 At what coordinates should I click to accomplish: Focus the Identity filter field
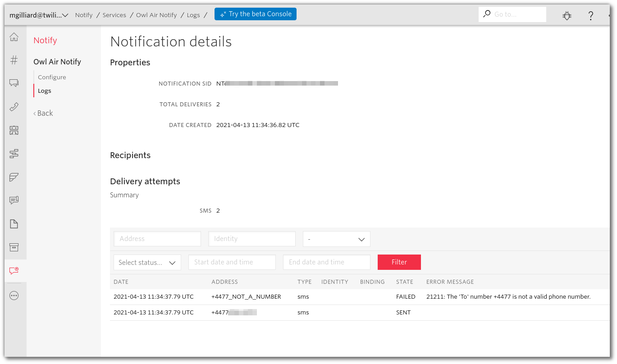[252, 239]
